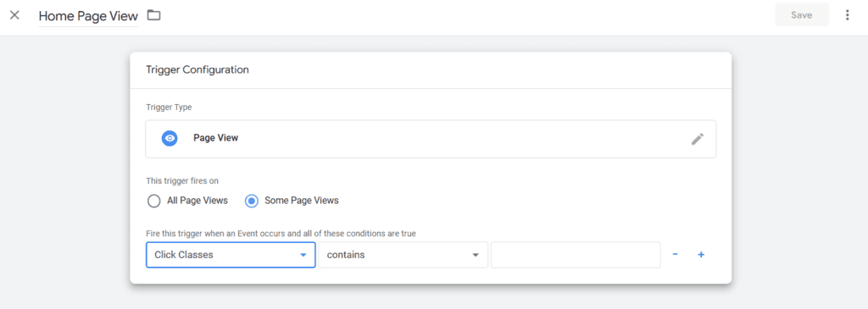Edit the trigger type via the pencil icon
Screen dimensions: 868x309
[x=698, y=139]
